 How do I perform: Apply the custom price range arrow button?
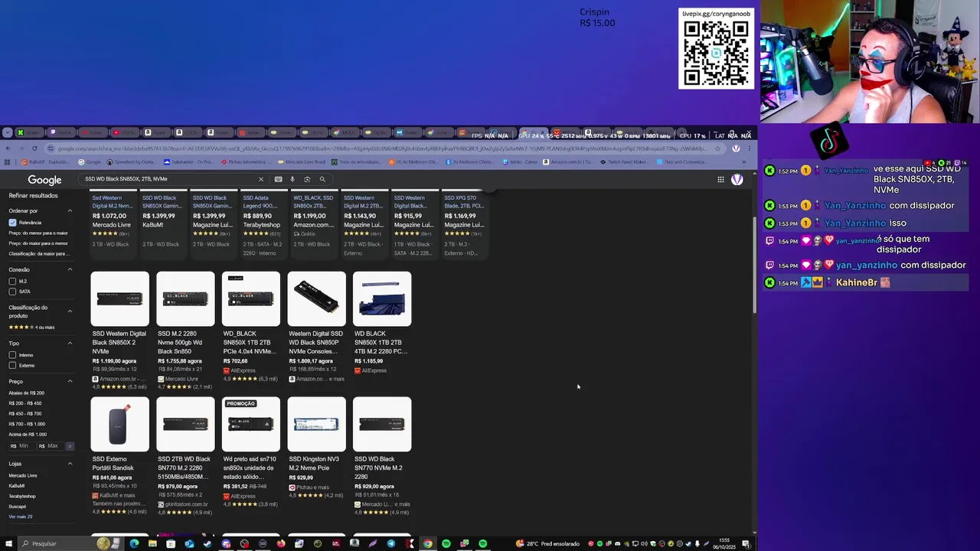coord(70,445)
